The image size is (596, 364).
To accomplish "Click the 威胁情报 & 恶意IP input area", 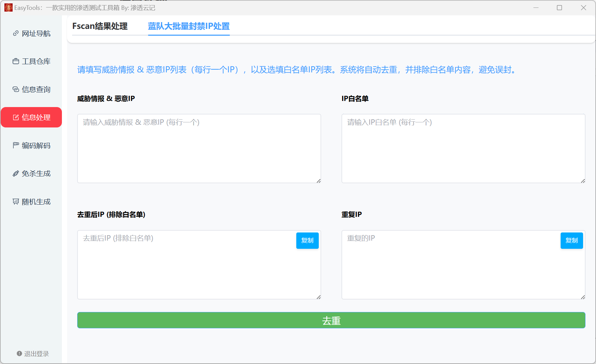I will point(199,149).
